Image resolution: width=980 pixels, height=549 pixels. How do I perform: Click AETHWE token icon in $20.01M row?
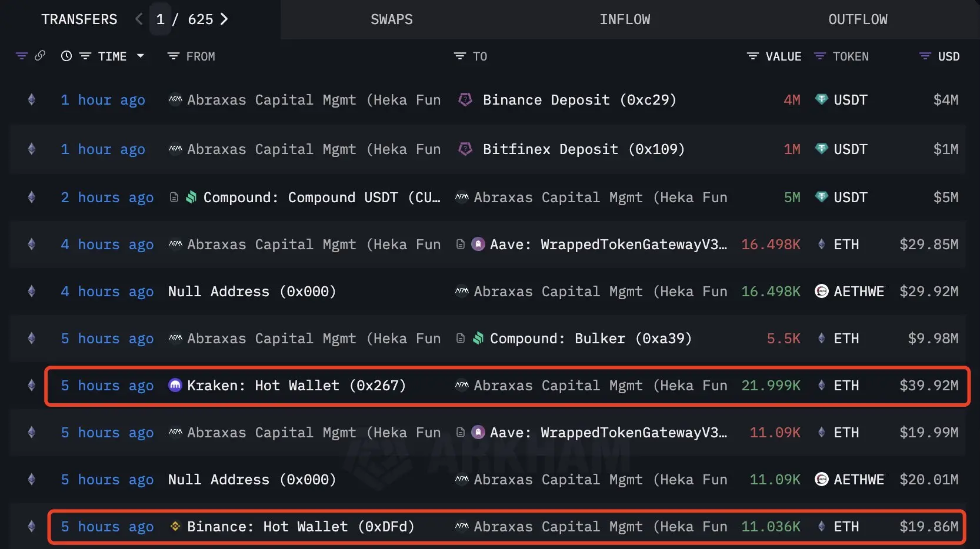[x=822, y=479]
